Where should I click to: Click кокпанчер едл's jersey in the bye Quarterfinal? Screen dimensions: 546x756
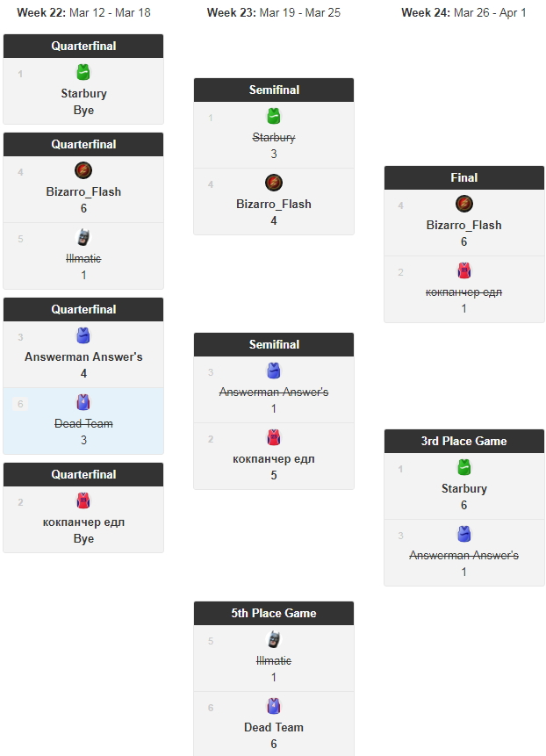point(83,501)
